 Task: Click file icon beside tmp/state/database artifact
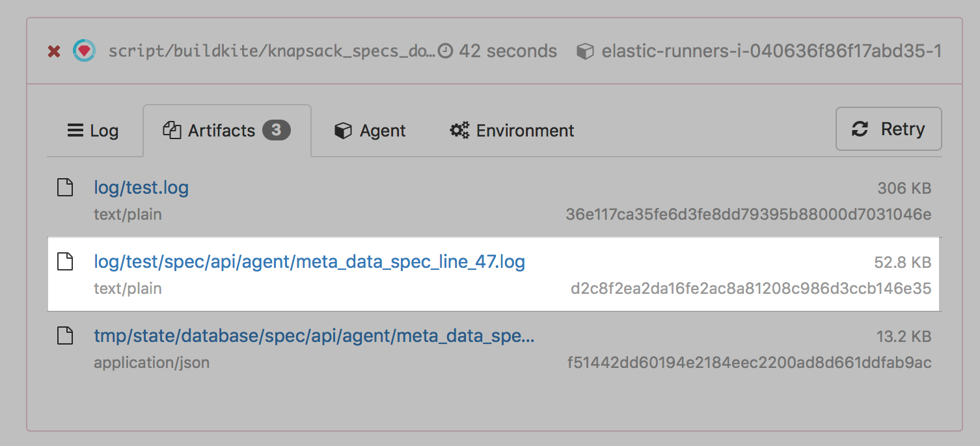(65, 336)
